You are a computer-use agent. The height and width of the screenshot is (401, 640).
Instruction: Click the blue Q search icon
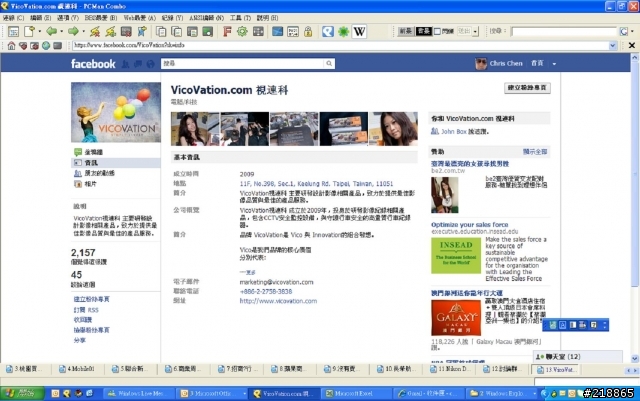coord(328,31)
